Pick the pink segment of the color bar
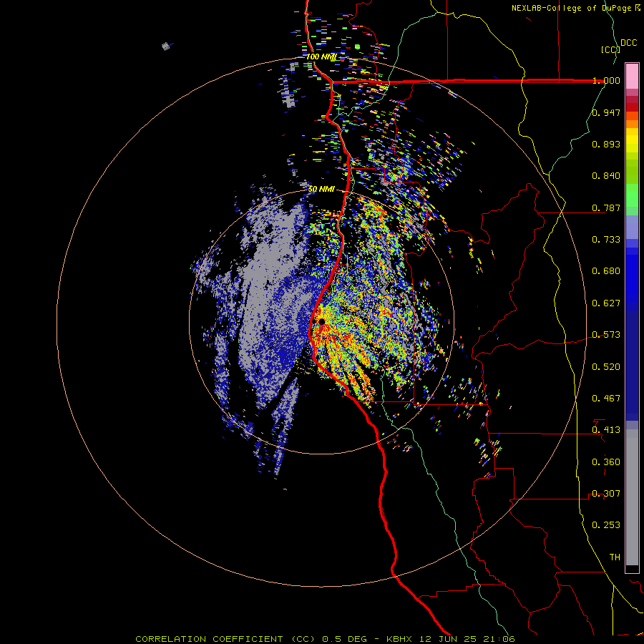This screenshot has height=644, width=644. [x=632, y=77]
